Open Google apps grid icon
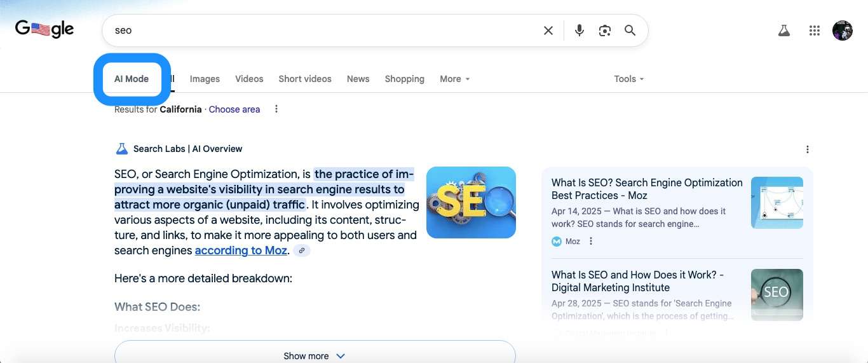The height and width of the screenshot is (363, 868). [815, 31]
